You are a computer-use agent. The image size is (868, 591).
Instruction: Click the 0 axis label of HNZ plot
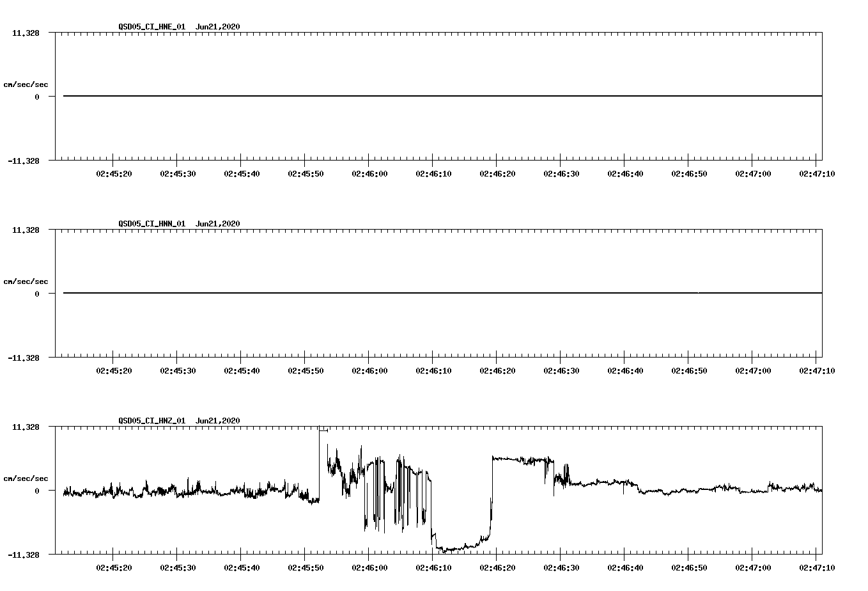[37, 491]
